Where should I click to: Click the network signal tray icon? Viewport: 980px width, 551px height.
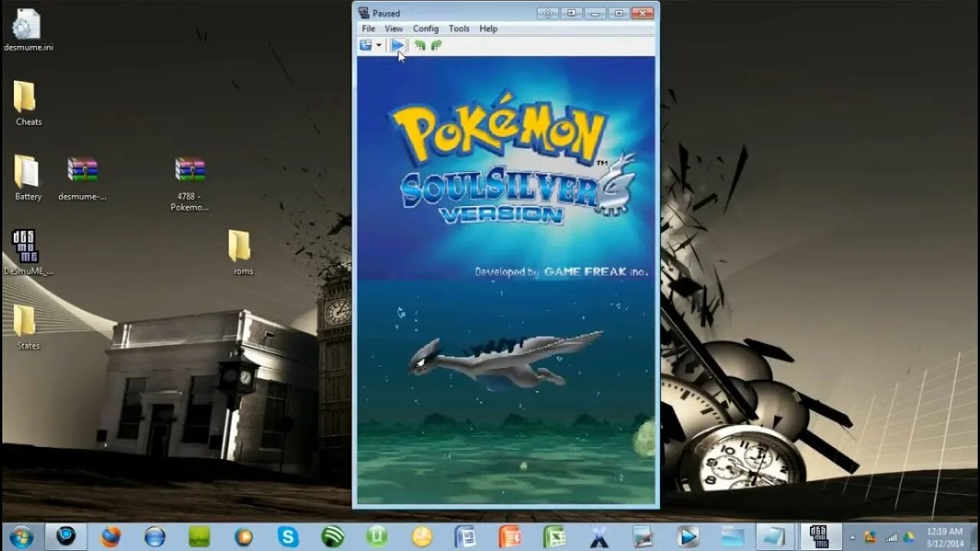(890, 537)
